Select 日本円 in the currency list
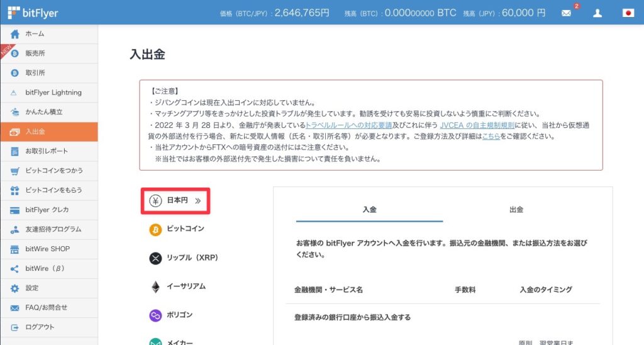The height and width of the screenshot is (345, 644). pyautogui.click(x=175, y=201)
